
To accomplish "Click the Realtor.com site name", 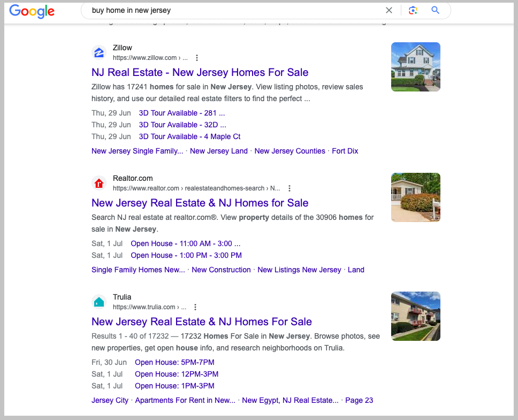I will 133,178.
